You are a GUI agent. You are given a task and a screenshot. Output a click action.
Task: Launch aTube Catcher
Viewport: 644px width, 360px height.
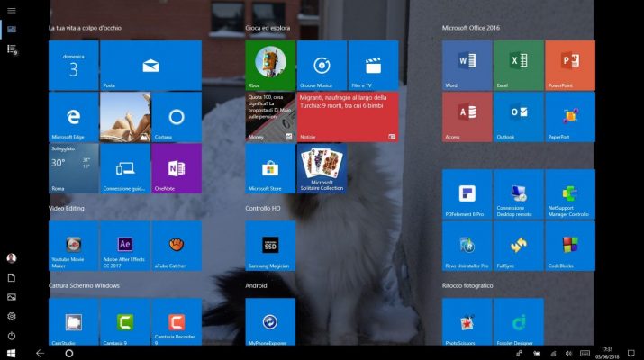tap(177, 246)
